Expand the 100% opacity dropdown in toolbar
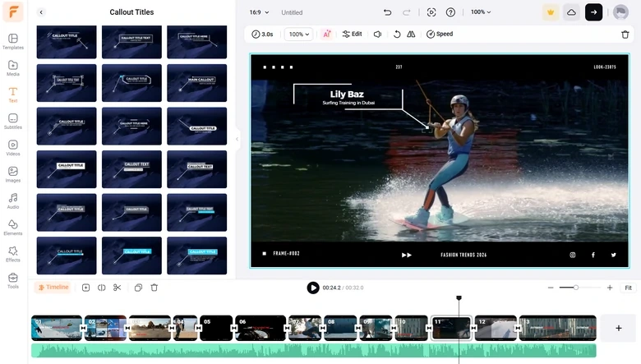This screenshot has height=364, width=641. 298,35
